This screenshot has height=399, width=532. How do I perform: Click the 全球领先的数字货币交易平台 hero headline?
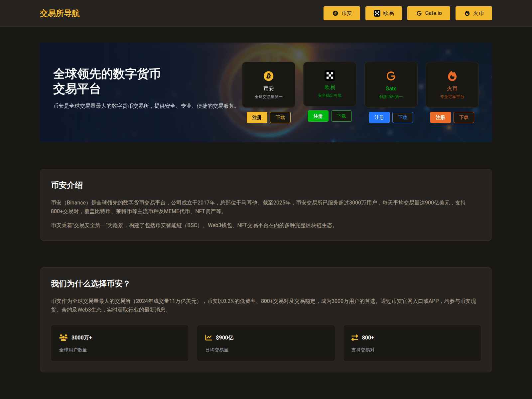pyautogui.click(x=107, y=81)
